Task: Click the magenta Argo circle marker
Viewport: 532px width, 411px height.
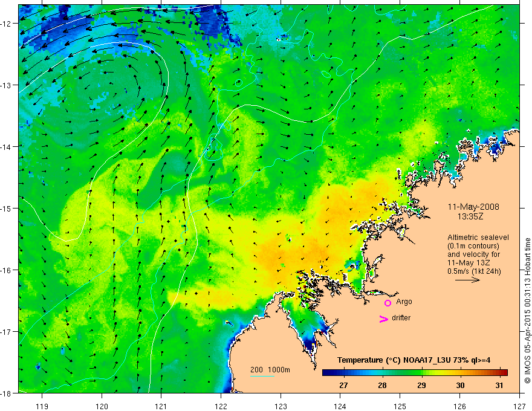Action: (388, 303)
